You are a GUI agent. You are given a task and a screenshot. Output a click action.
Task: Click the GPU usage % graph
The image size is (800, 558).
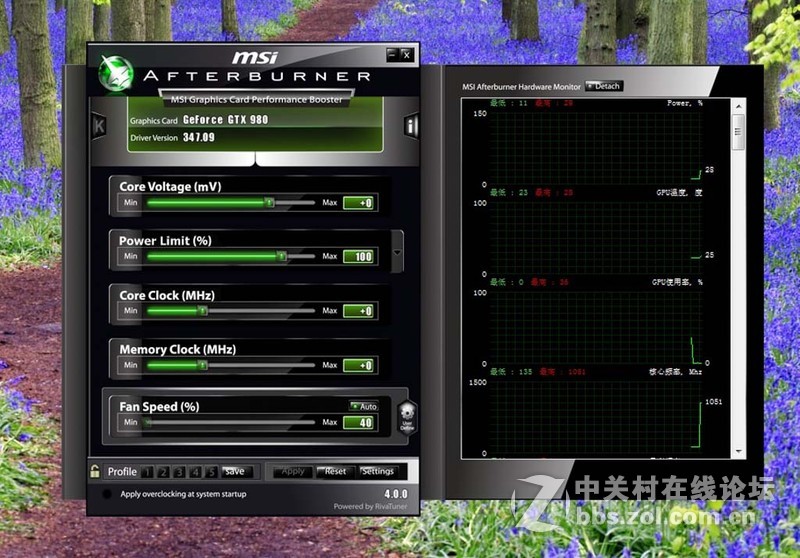pyautogui.click(x=596, y=328)
